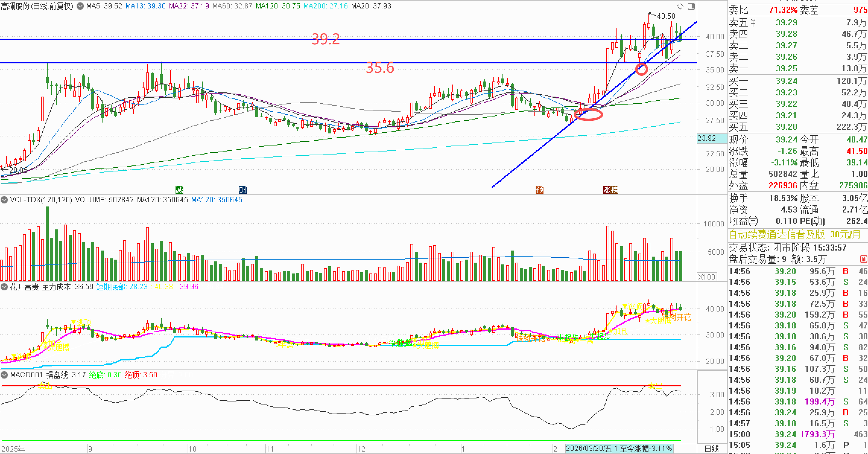Expand the main K-line indicator dropdown arrow

80,6
